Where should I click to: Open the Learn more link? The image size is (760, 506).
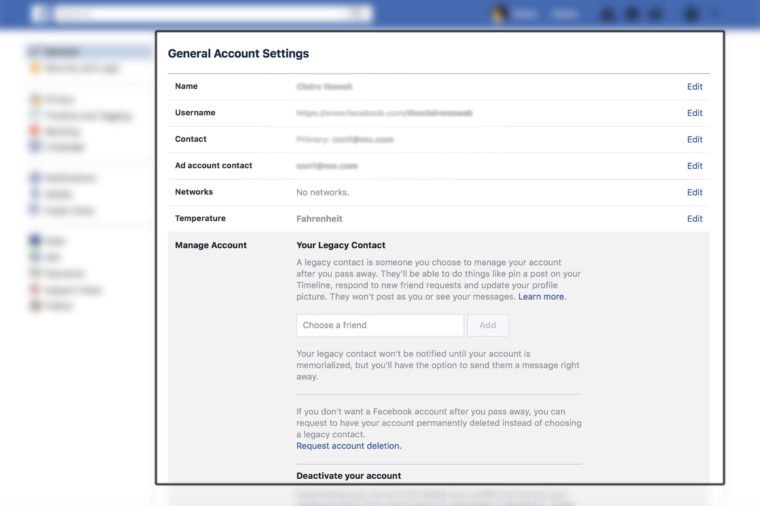click(x=541, y=297)
